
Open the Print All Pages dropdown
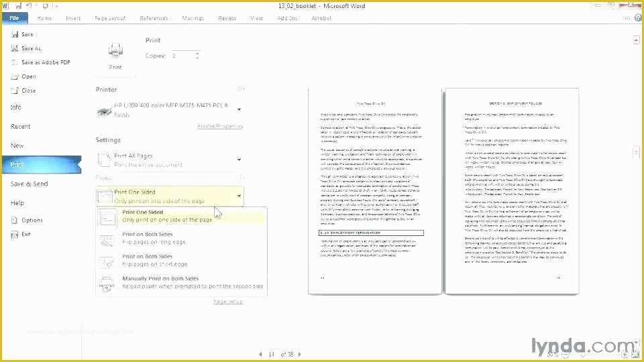click(x=169, y=160)
